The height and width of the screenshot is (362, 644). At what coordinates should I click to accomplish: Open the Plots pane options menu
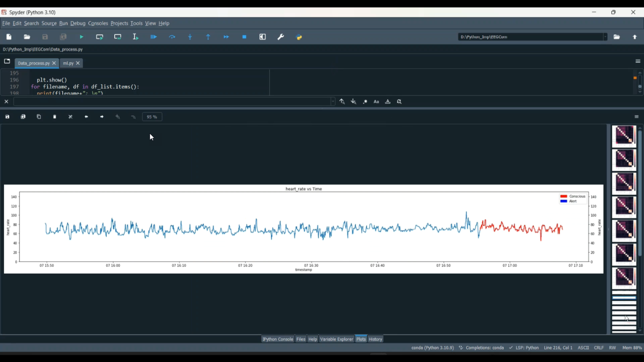[636, 117]
